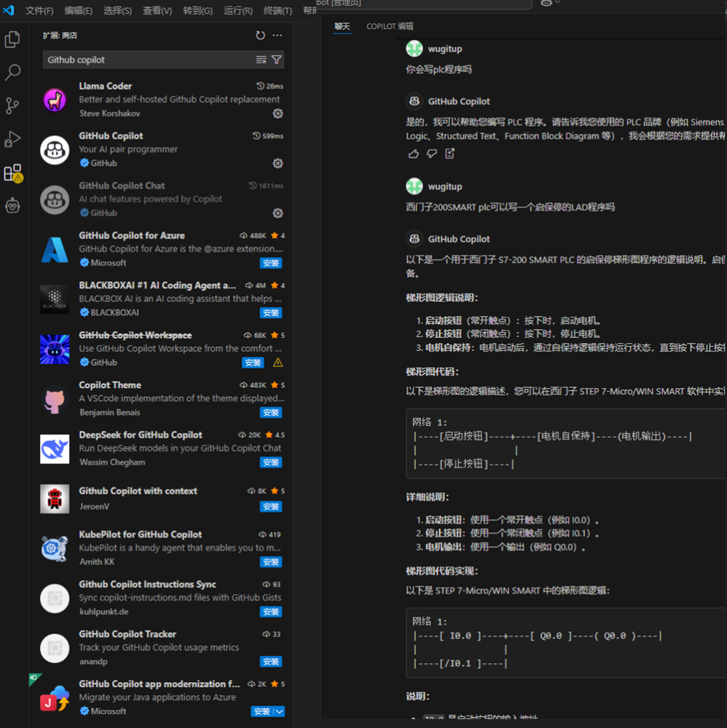The height and width of the screenshot is (728, 727).
Task: Clear the extension search results
Action: (261, 60)
